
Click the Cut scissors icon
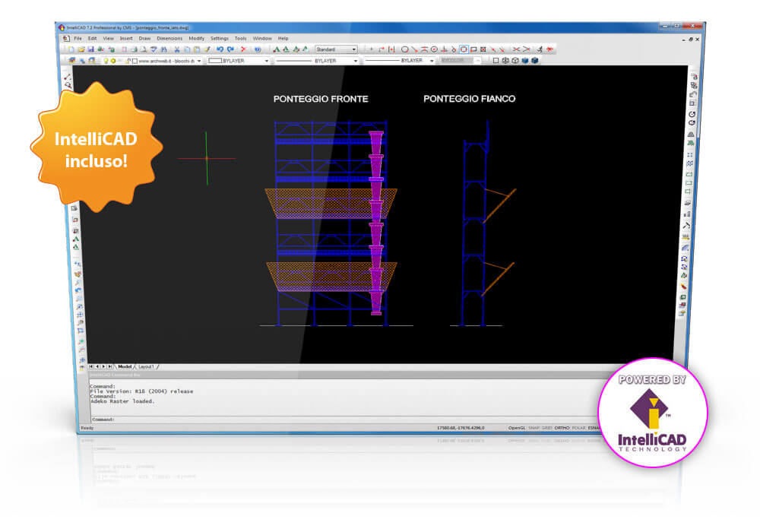pyautogui.click(x=177, y=49)
